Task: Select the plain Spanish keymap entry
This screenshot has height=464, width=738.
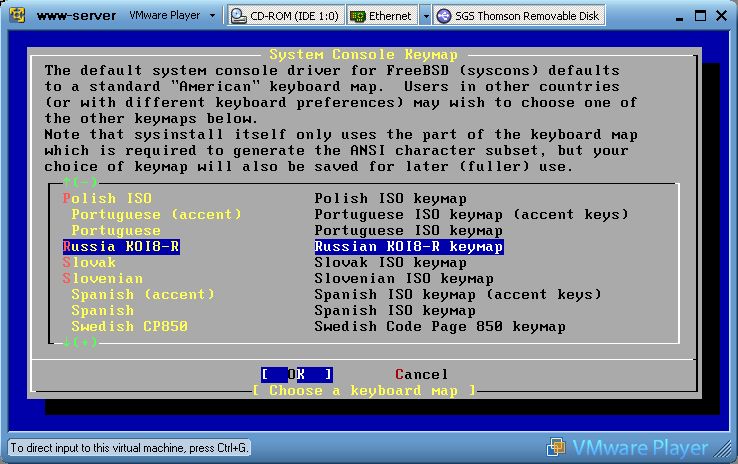Action: pos(103,311)
